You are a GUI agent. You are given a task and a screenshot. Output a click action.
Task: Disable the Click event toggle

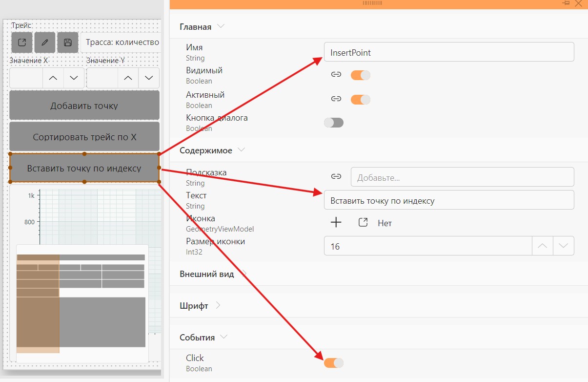coord(334,362)
